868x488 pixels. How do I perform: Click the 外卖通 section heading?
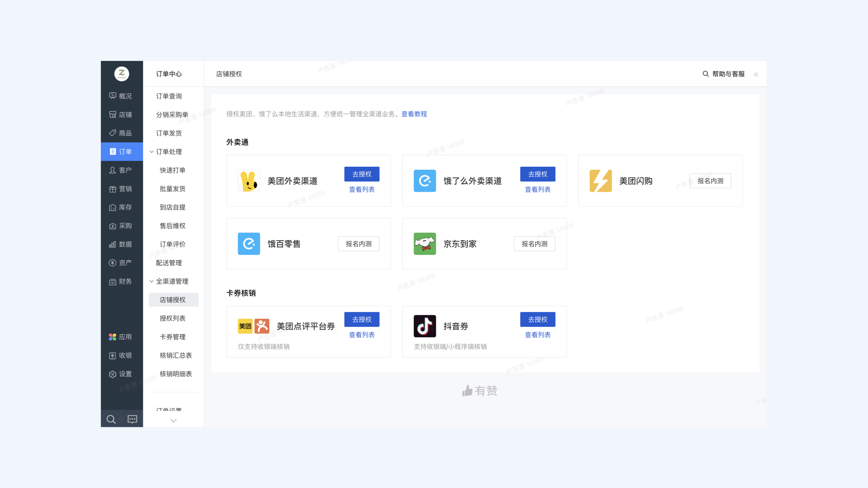click(237, 142)
